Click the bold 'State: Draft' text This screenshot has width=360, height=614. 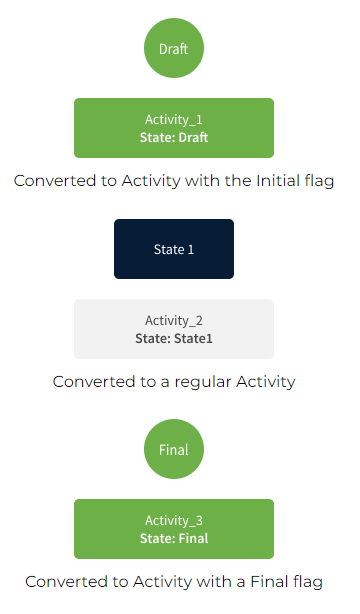pos(174,137)
